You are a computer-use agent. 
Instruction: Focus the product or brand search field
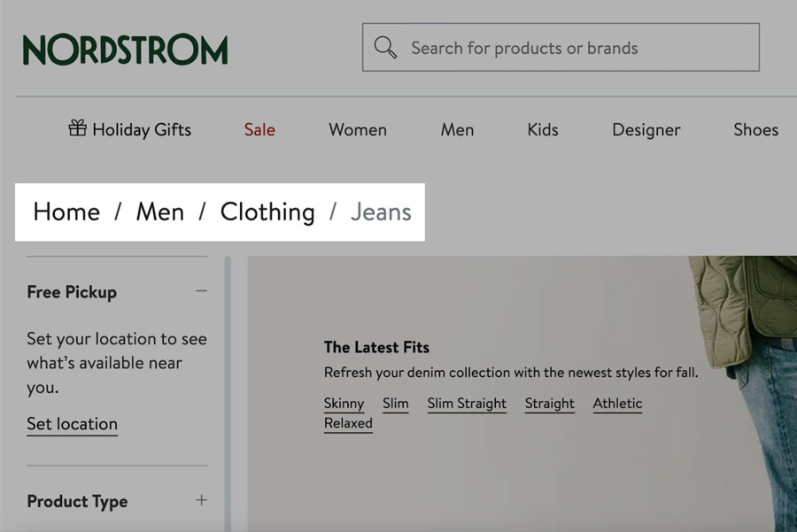point(561,47)
